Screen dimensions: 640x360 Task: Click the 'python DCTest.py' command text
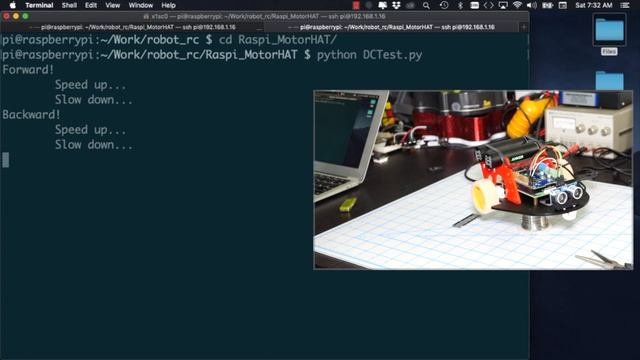point(369,55)
